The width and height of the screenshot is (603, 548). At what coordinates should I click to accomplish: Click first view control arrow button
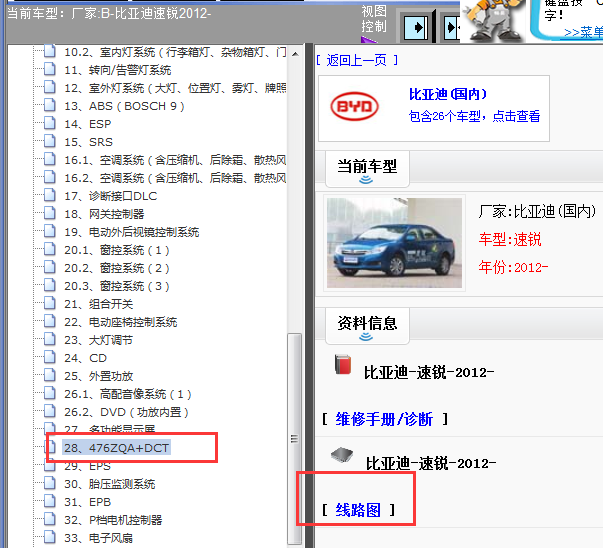(416, 28)
